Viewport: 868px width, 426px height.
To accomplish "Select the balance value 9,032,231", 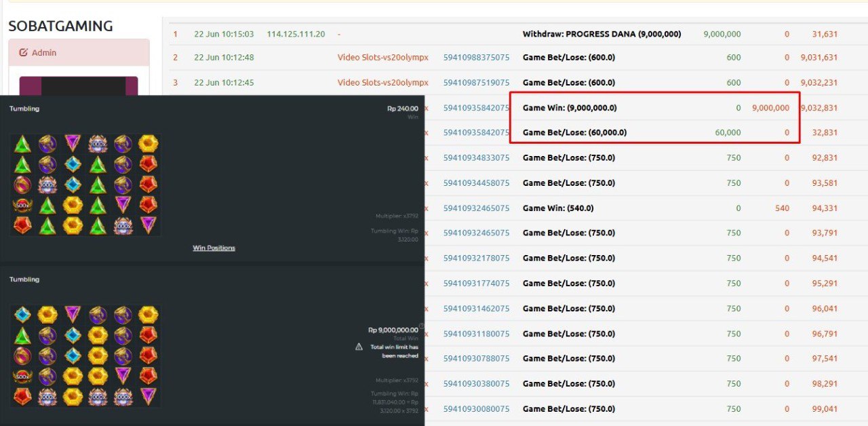I will 819,83.
